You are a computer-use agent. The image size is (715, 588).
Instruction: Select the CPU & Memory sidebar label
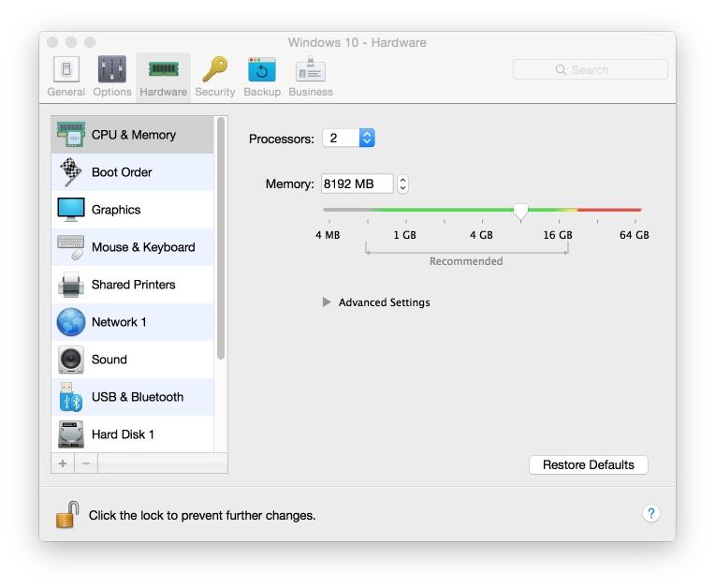(134, 135)
